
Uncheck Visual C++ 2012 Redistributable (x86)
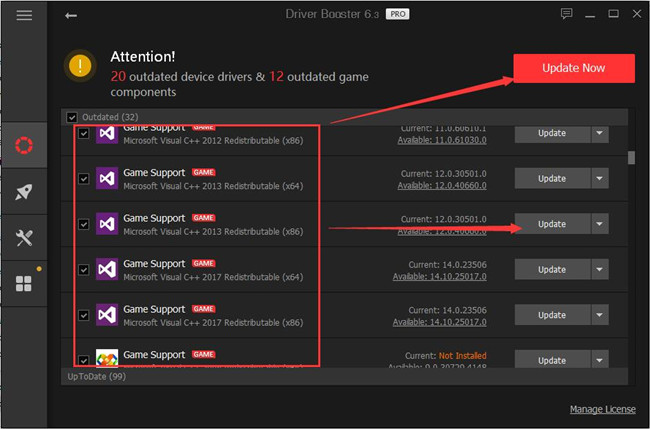(x=84, y=133)
